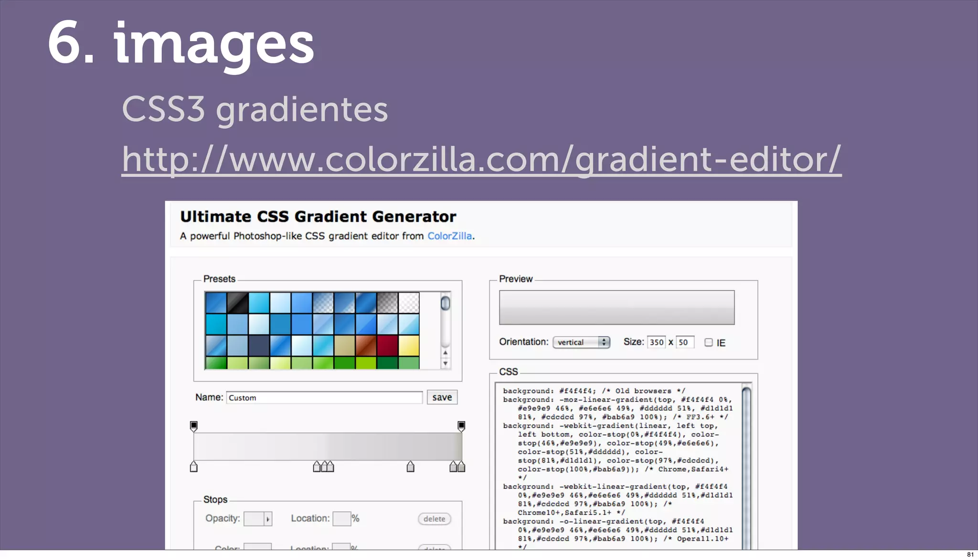Open the ColorZilla link
The height and width of the screenshot is (560, 978).
click(x=449, y=236)
